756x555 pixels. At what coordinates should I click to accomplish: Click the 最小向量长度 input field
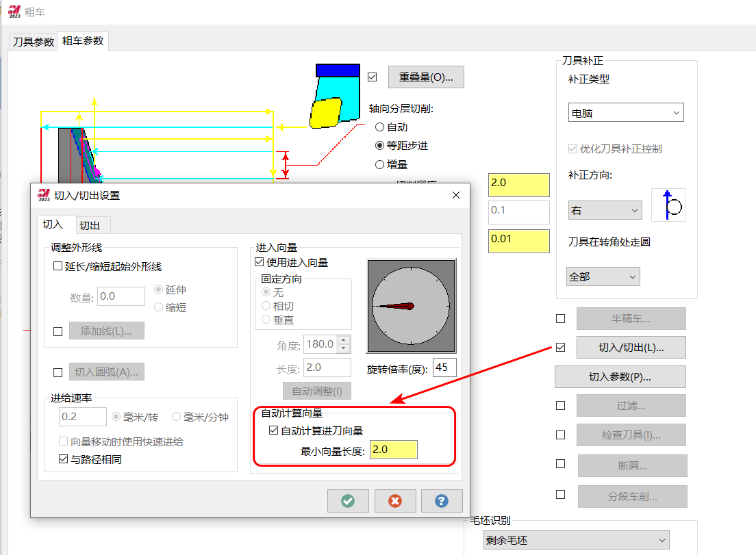(394, 450)
